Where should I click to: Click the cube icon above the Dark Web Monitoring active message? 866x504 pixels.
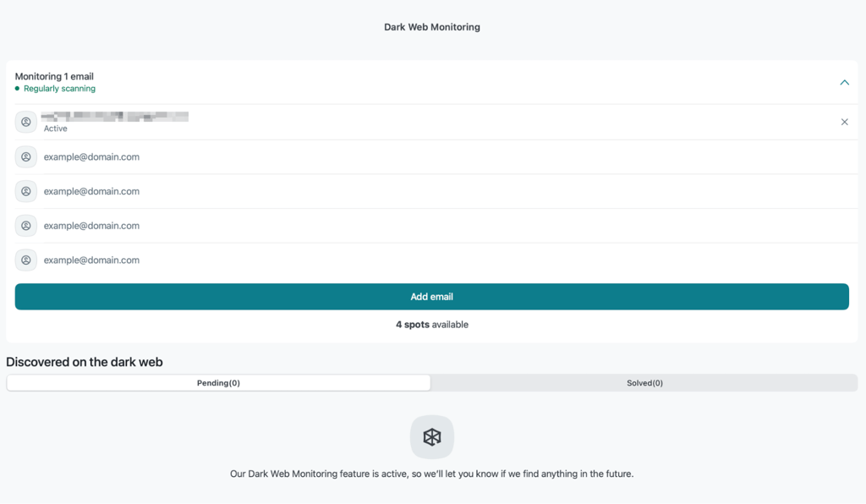pos(432,436)
